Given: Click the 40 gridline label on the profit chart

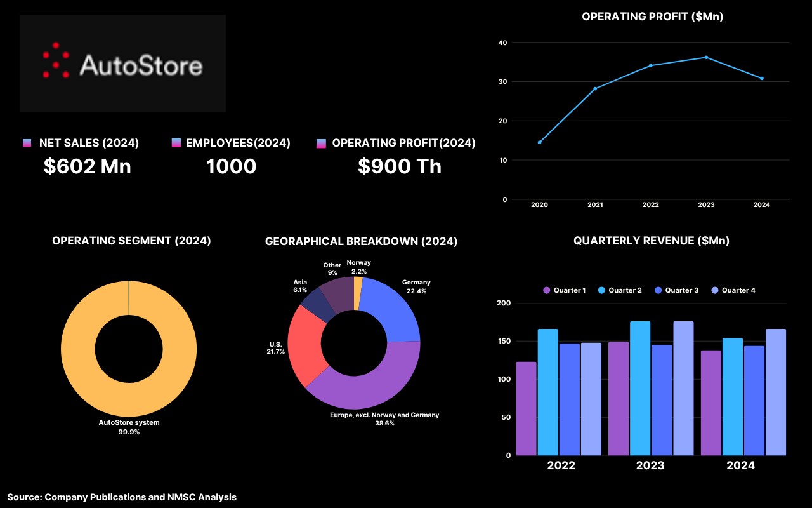Looking at the screenshot, I should click(x=503, y=43).
